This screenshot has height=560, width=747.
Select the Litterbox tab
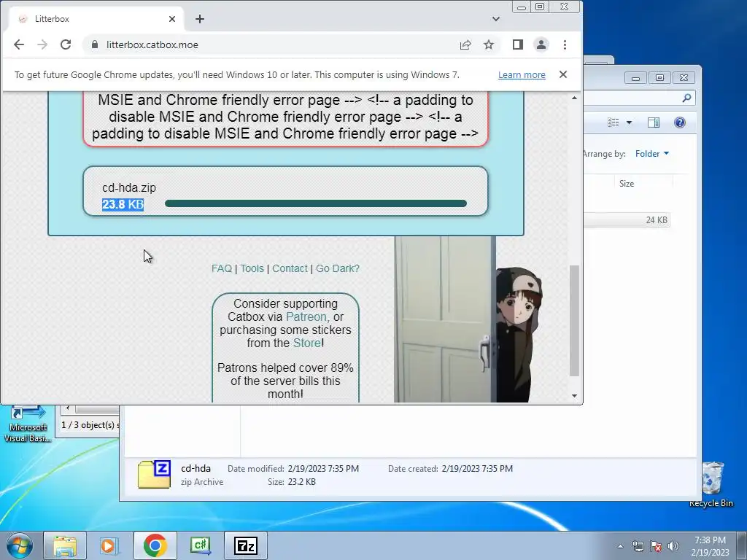pos(96,19)
